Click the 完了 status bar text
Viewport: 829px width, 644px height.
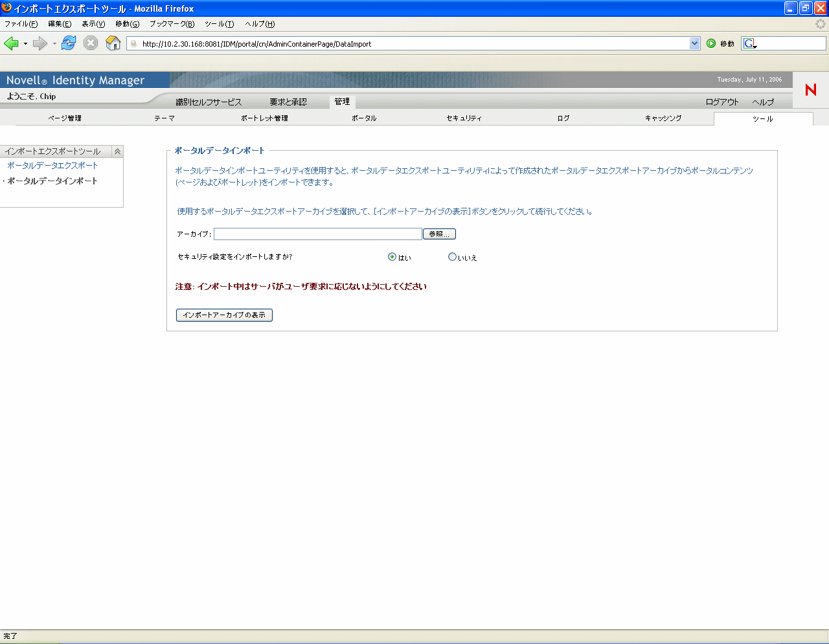10,636
